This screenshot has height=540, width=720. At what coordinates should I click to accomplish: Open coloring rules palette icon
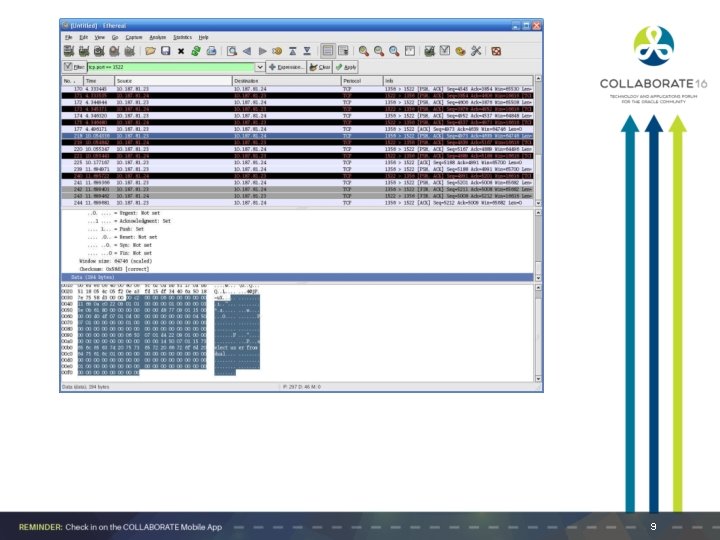click(x=460, y=51)
